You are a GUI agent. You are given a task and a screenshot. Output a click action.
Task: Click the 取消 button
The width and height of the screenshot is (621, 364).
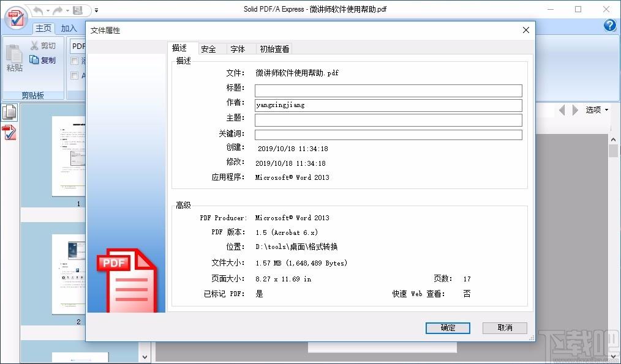pos(505,328)
